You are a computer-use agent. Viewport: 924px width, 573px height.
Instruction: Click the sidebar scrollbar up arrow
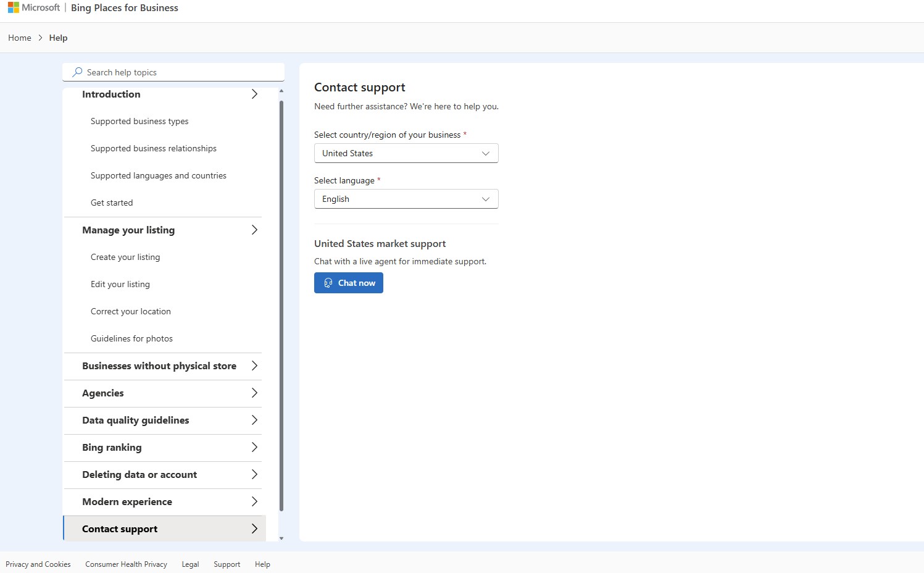(281, 91)
